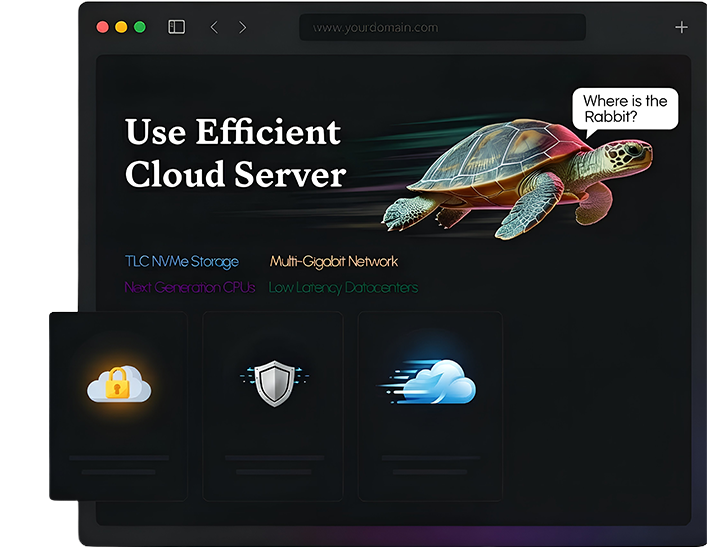708x548 pixels.
Task: Toggle the browser sidebar panel icon
Action: click(176, 27)
